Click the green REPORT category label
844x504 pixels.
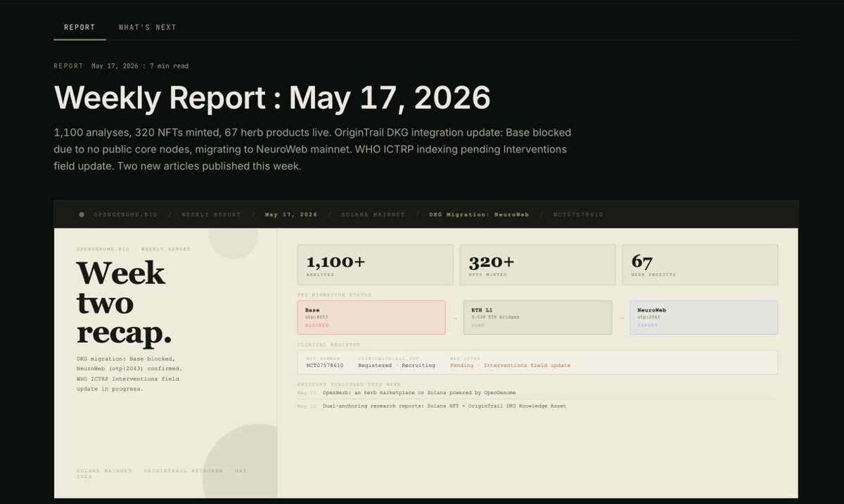[68, 66]
